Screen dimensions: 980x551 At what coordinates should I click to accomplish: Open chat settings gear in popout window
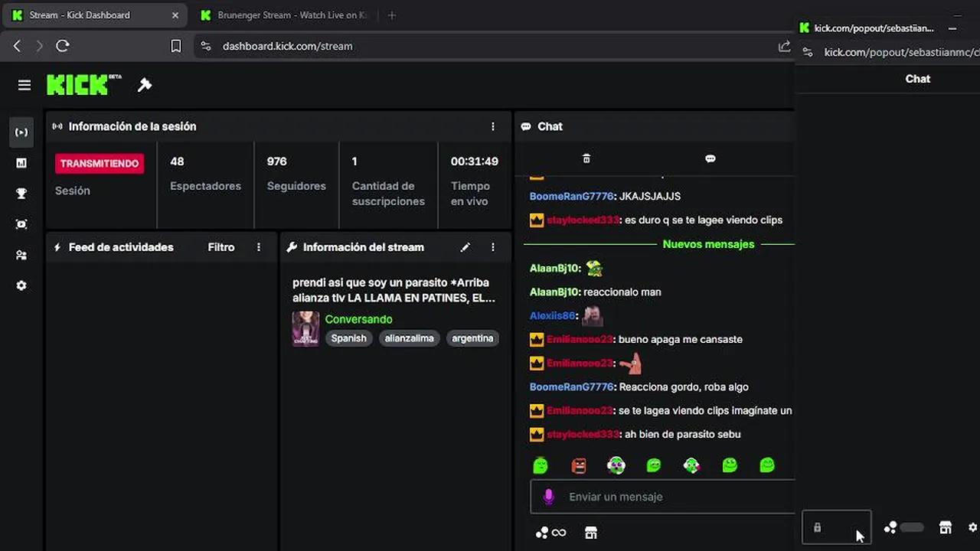(973, 527)
